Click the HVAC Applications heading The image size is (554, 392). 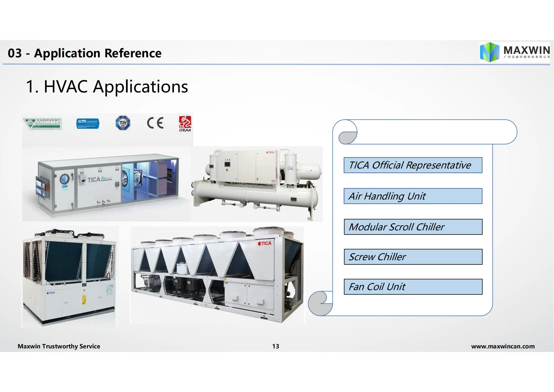coord(107,87)
